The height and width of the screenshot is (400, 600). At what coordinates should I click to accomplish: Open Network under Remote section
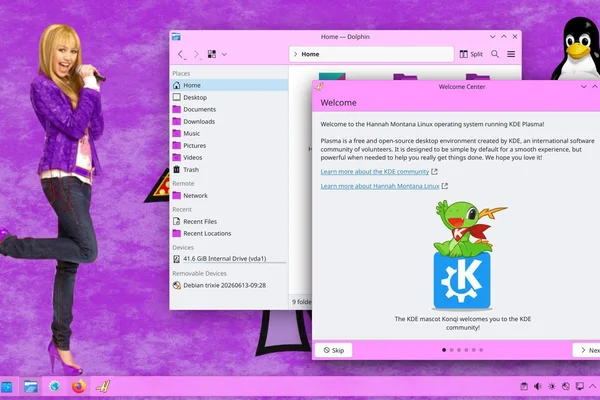[x=229, y=196]
